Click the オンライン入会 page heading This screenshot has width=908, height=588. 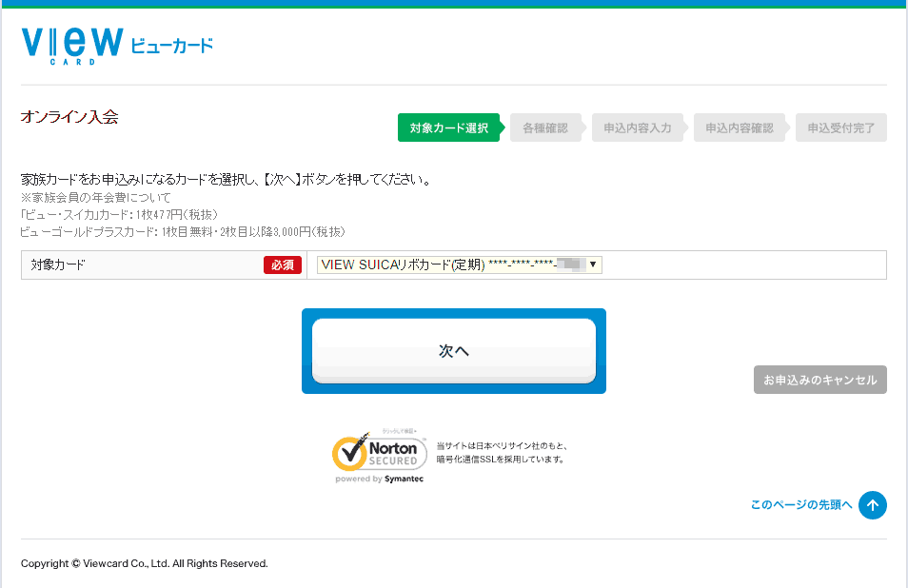pyautogui.click(x=69, y=117)
